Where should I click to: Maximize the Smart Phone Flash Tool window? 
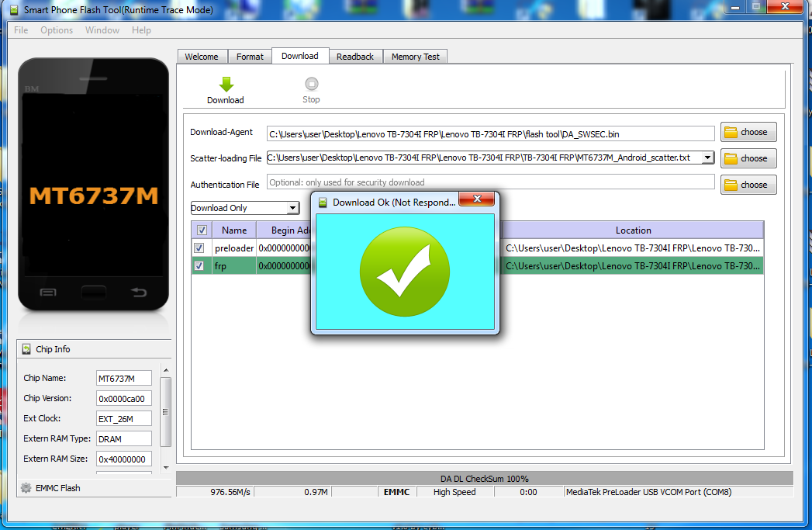pos(755,7)
